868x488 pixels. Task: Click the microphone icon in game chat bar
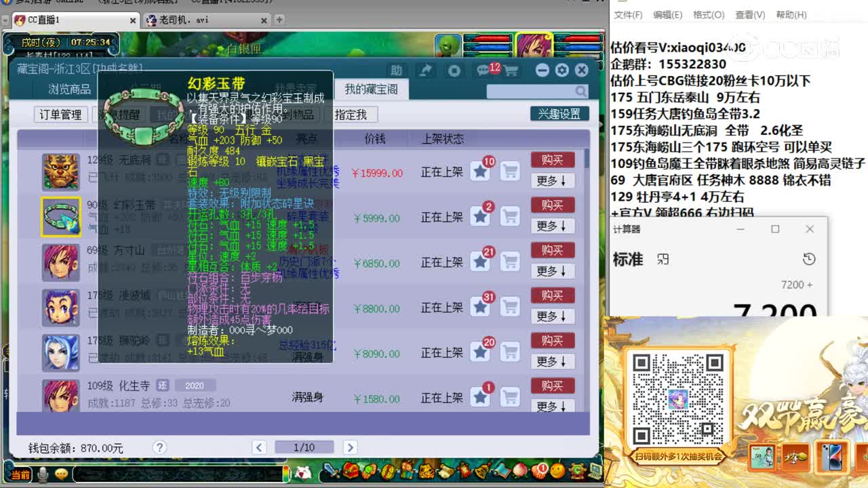43,474
